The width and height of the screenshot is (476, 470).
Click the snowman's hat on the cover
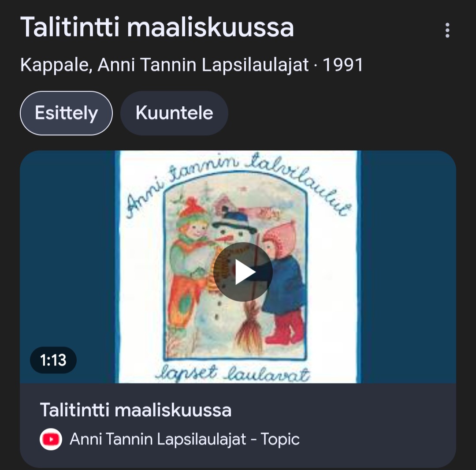tap(234, 218)
